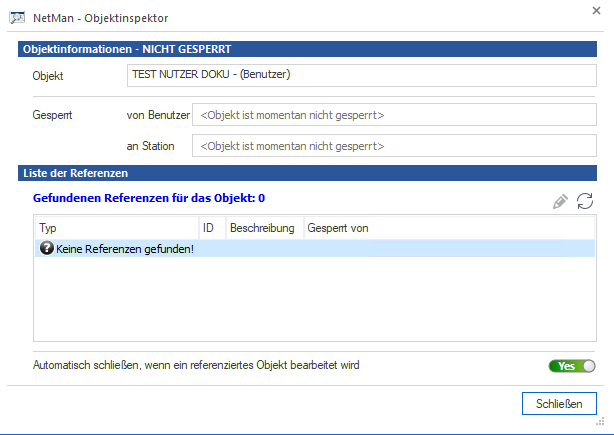This screenshot has height=435, width=614.
Task: Click the pencil edit icon above the references list
Action: (560, 202)
